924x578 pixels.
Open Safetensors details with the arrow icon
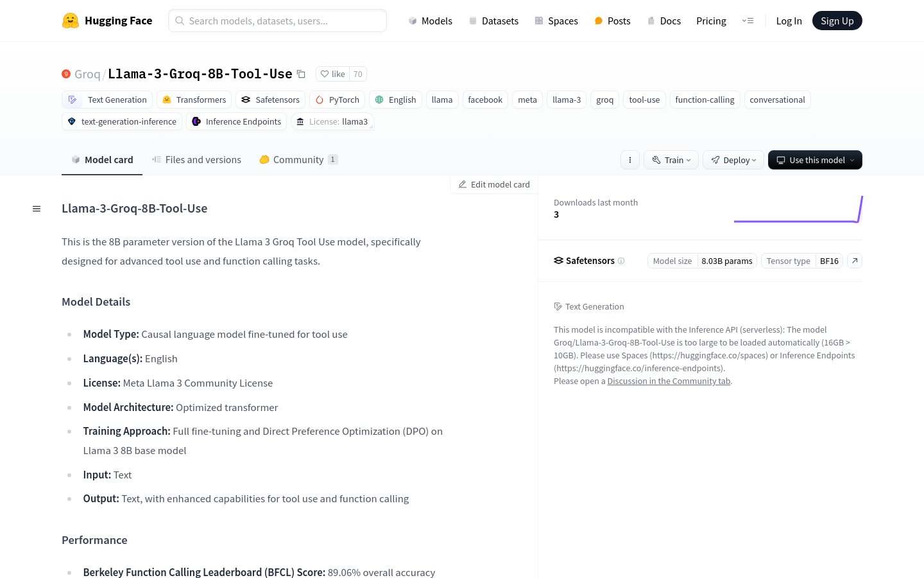[x=855, y=261]
